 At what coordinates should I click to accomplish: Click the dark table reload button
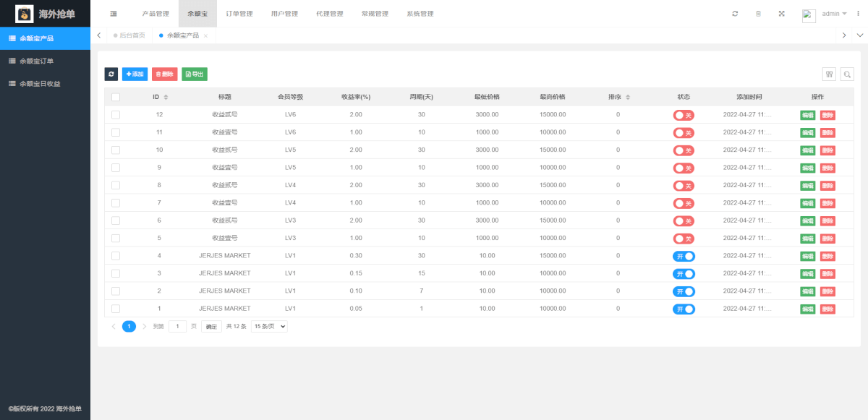(111, 74)
